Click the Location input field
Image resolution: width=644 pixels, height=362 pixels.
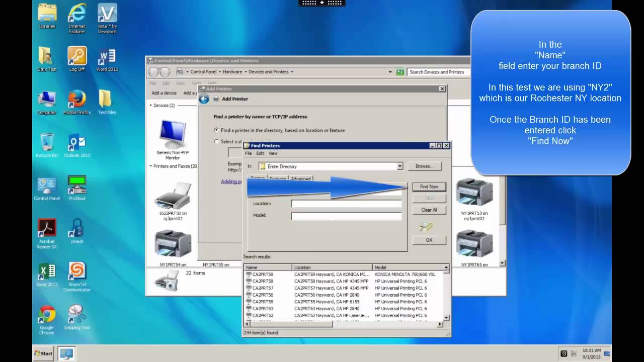coord(347,204)
